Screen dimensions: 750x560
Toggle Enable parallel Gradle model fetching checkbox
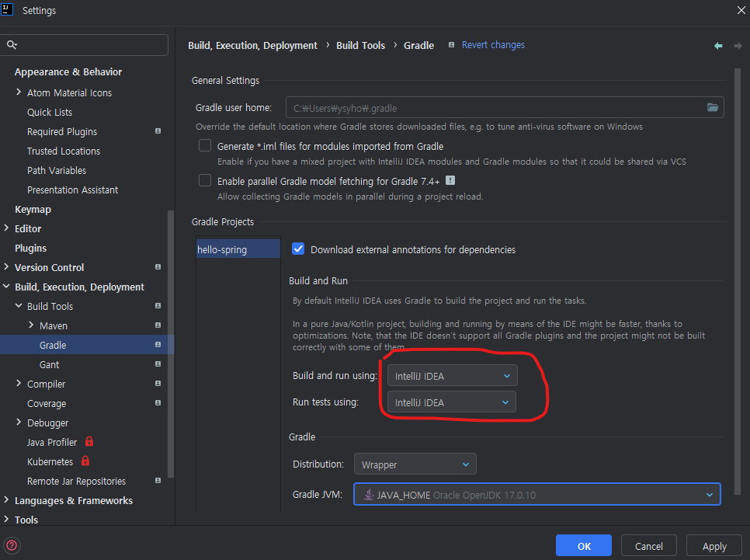205,180
